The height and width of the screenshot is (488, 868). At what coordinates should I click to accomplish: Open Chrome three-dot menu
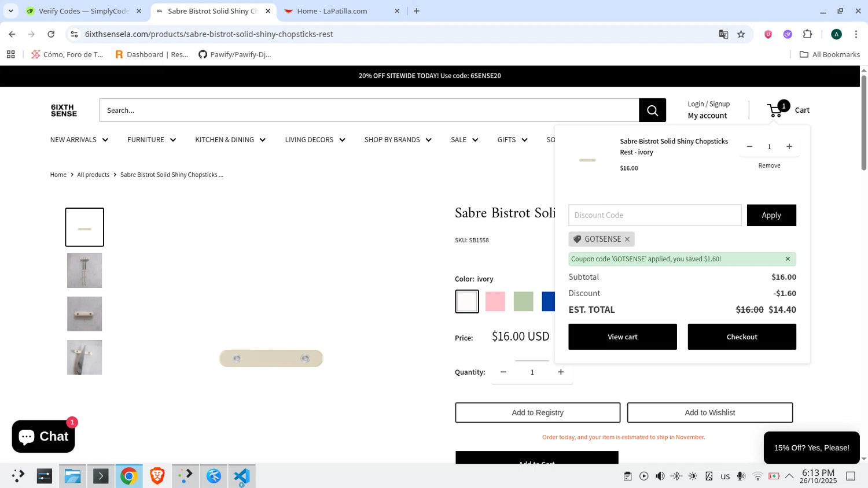point(856,34)
